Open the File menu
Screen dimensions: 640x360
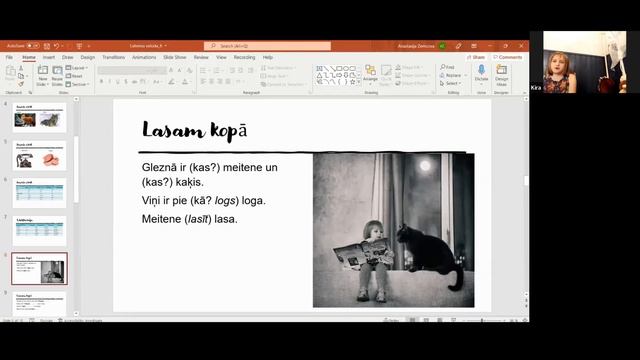pyautogui.click(x=9, y=58)
